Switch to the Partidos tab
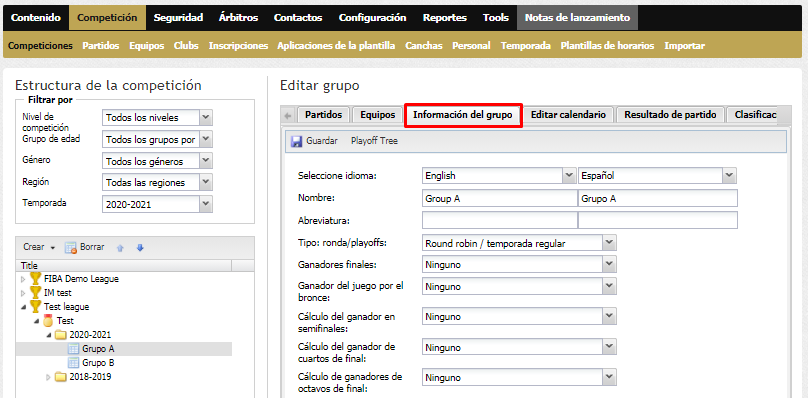808x398 pixels. pos(324,115)
